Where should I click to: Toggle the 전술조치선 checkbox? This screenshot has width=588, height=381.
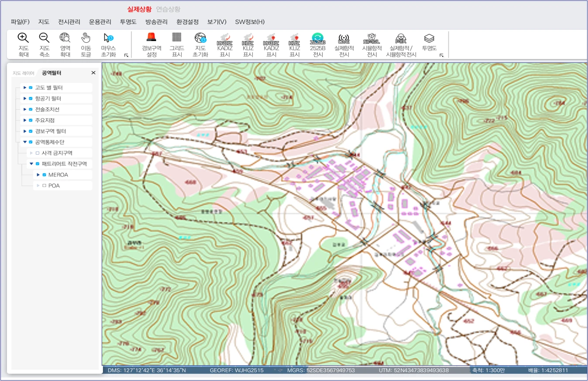[31, 109]
